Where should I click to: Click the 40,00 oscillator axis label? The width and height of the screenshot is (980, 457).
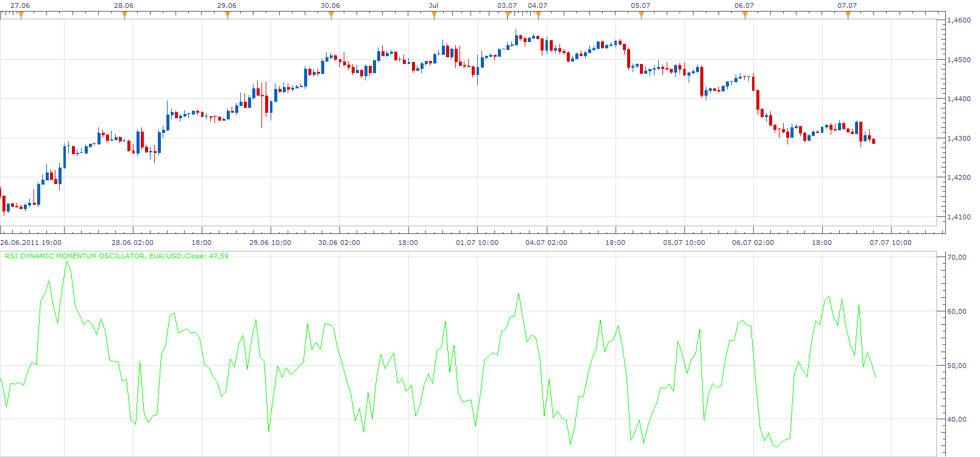pos(957,419)
